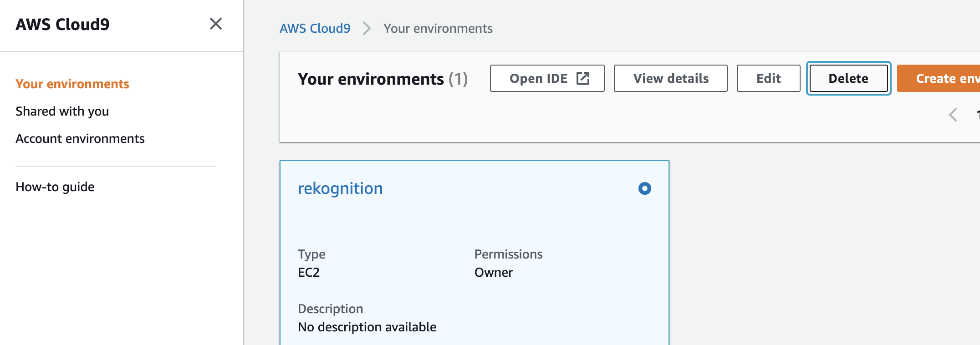Click the rekognition card description text
This screenshot has height=345, width=980.
(x=367, y=327)
